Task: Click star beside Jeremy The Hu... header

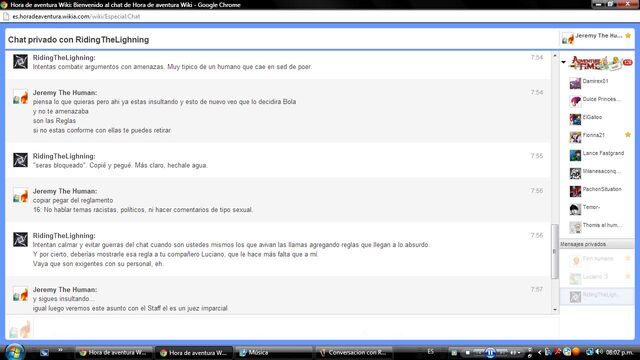Action: tap(628, 36)
